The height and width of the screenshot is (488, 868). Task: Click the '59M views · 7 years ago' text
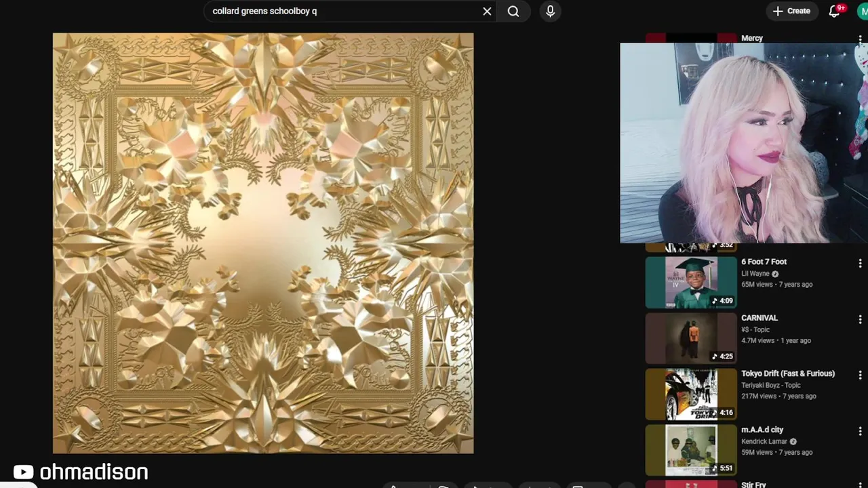tap(776, 453)
